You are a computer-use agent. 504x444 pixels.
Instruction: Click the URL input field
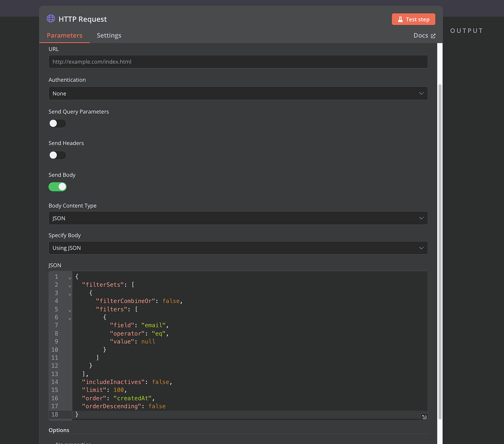238,62
